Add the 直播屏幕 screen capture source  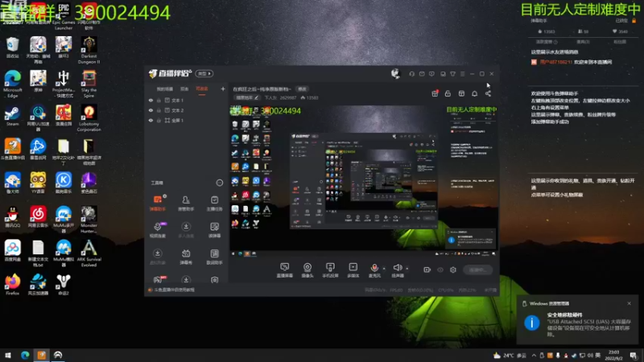(285, 270)
